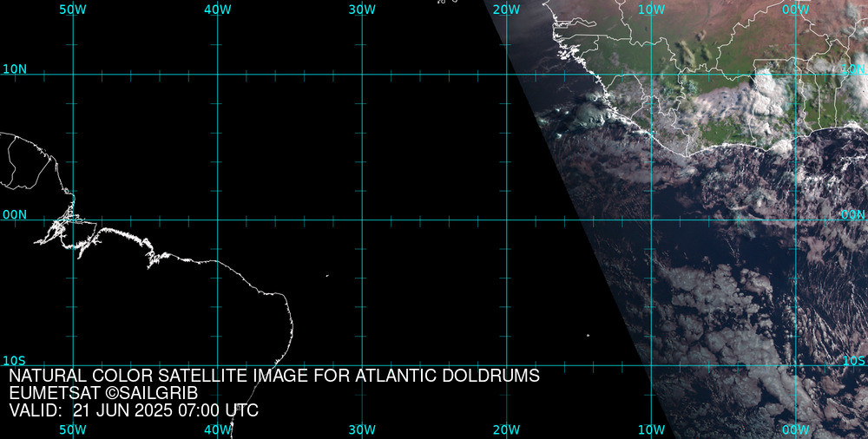Pick the 30W label along the top edge
Viewport: 868px width, 439px height.
coord(363,10)
